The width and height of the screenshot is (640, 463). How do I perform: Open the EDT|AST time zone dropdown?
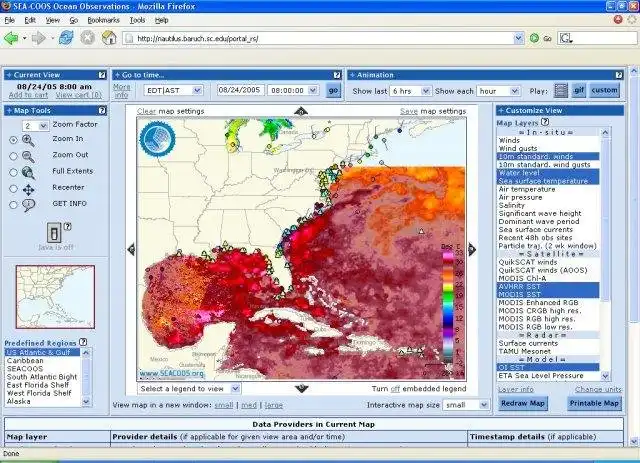tap(173, 90)
